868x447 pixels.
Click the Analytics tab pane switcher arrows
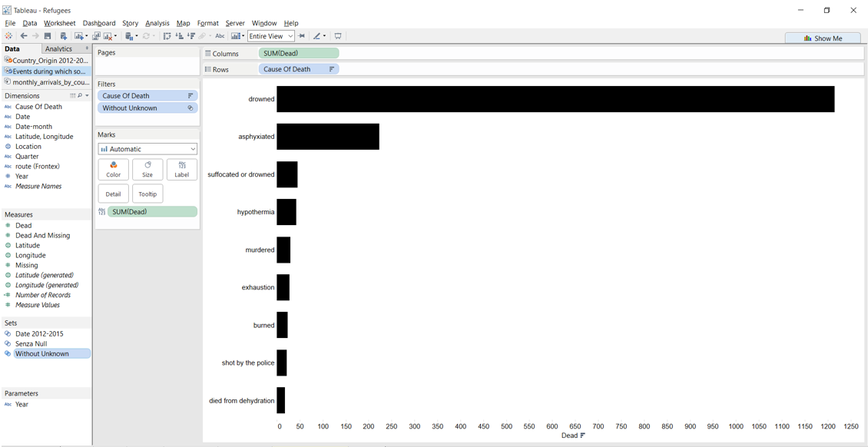click(x=87, y=48)
